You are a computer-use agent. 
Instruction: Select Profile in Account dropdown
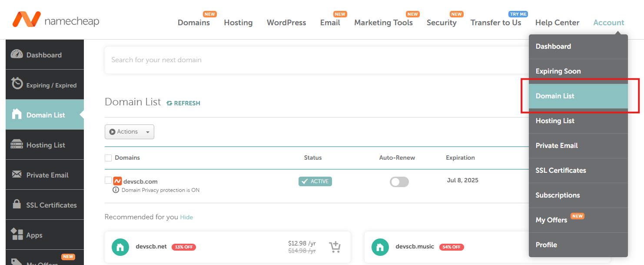578,245
